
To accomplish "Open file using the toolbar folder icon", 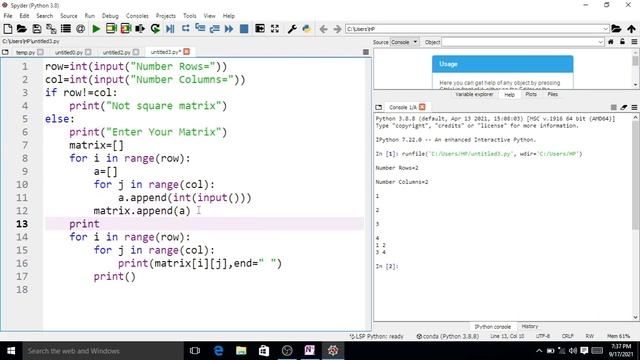I will tap(22, 29).
